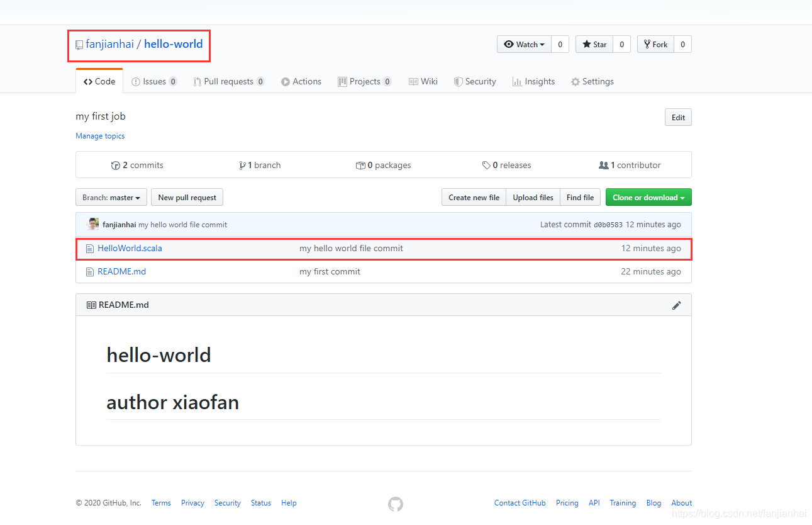Viewport: 812px width, 525px height.
Task: Star the hello-world repository
Action: 594,44
